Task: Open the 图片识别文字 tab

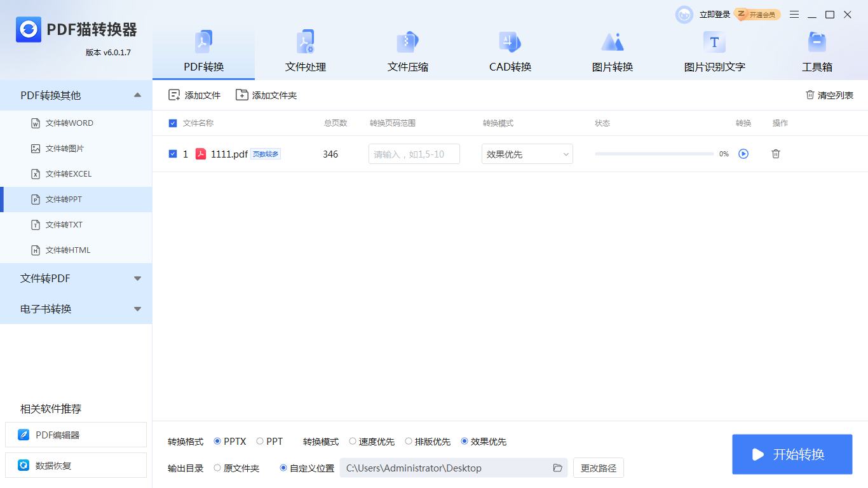Action: pyautogui.click(x=714, y=53)
